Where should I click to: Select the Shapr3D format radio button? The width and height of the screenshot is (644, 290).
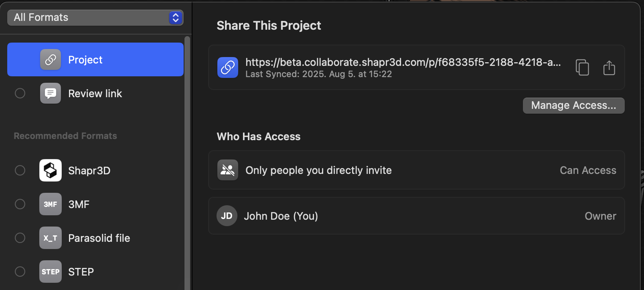coord(20,170)
